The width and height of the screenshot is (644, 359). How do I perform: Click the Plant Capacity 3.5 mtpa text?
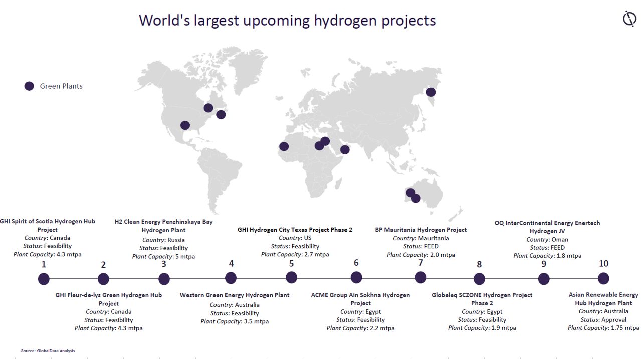[x=235, y=321]
